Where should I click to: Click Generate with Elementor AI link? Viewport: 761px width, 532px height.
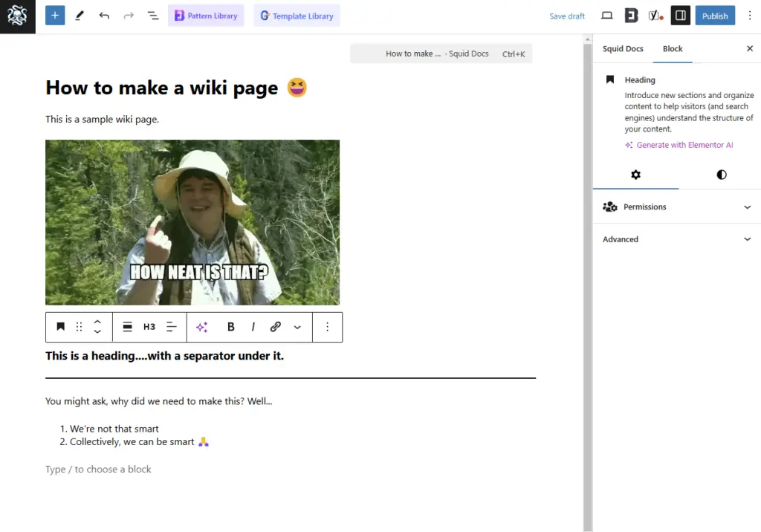[x=679, y=145]
